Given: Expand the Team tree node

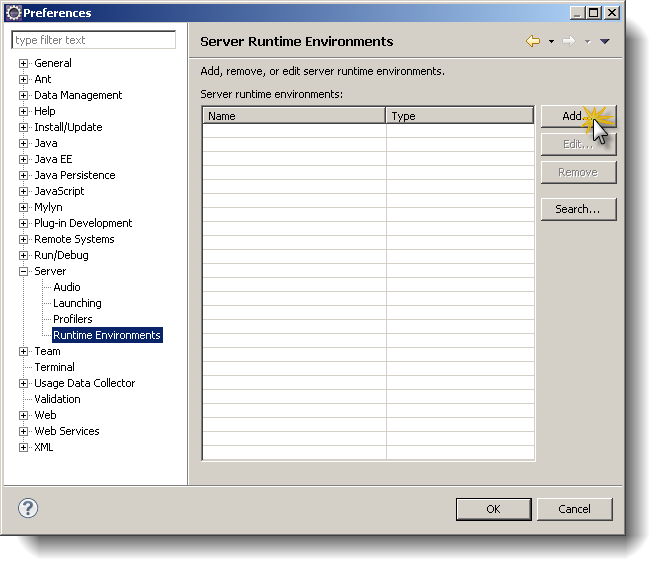Looking at the screenshot, I should click(23, 351).
